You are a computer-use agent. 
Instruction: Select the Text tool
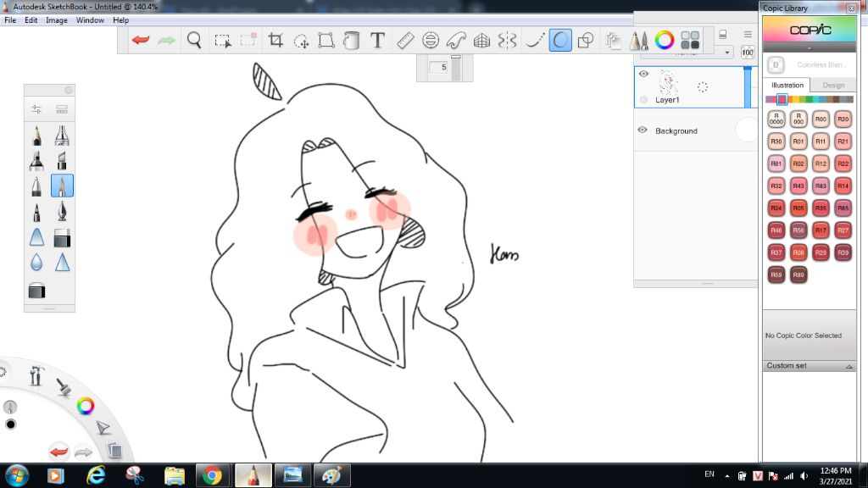point(377,40)
